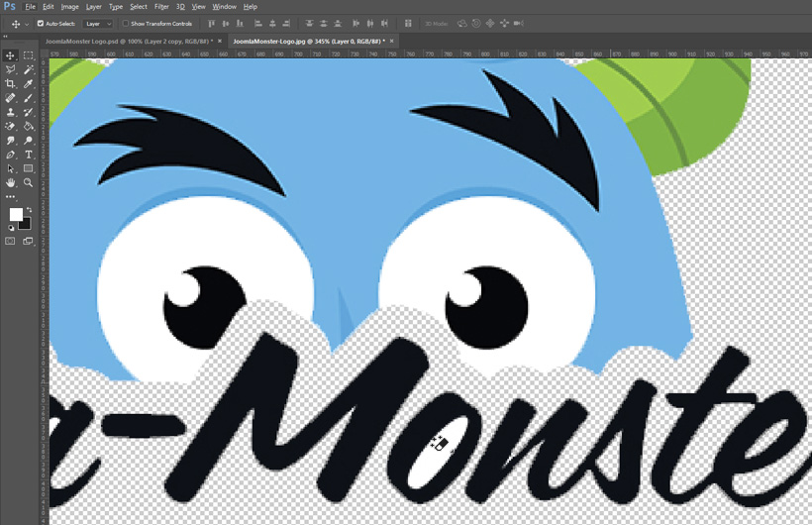Click the Align Right Edges icon
This screenshot has height=525, width=812.
pyautogui.click(x=286, y=24)
